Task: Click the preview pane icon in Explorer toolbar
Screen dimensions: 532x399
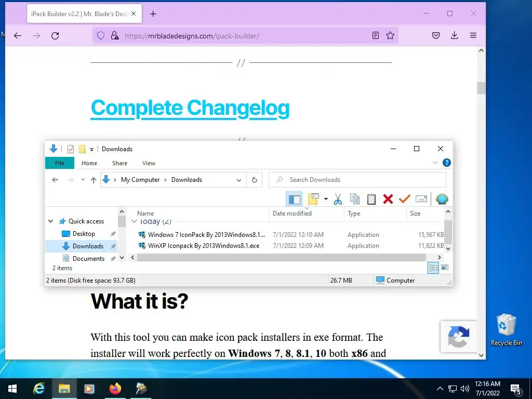Action: (294, 199)
